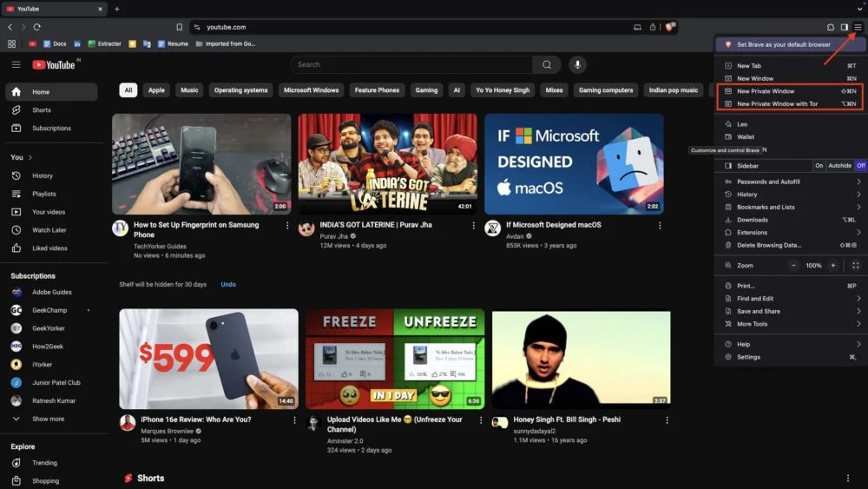Click the Brave Shields icon in address bar

pos(670,27)
